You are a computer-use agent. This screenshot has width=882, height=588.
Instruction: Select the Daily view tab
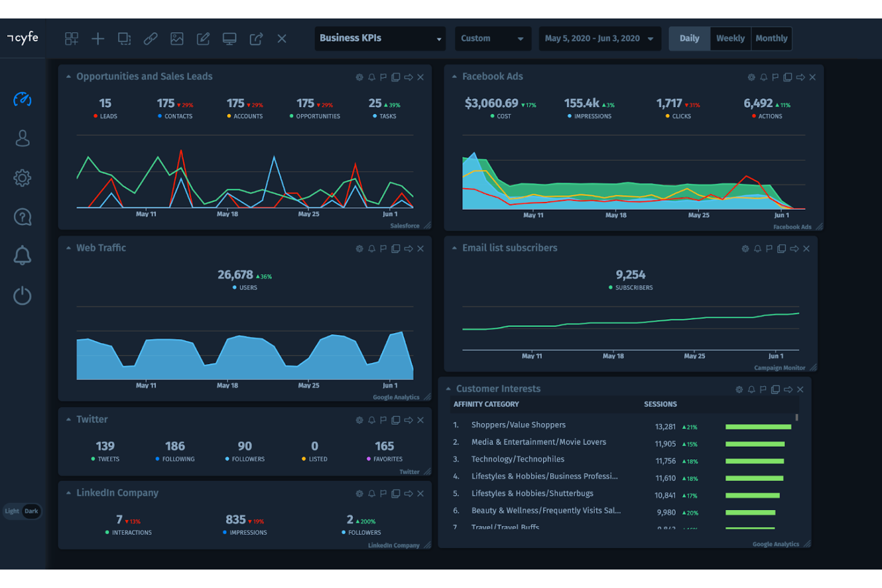pyautogui.click(x=690, y=39)
